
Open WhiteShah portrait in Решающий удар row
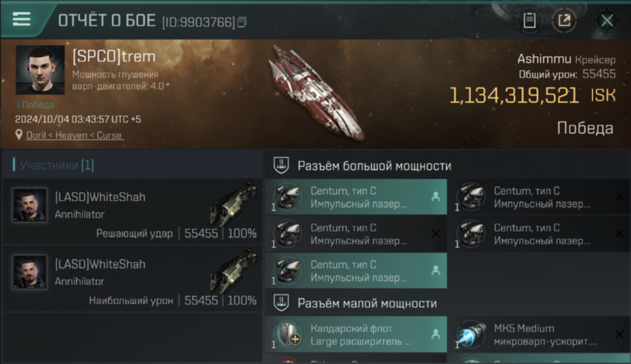point(30,205)
